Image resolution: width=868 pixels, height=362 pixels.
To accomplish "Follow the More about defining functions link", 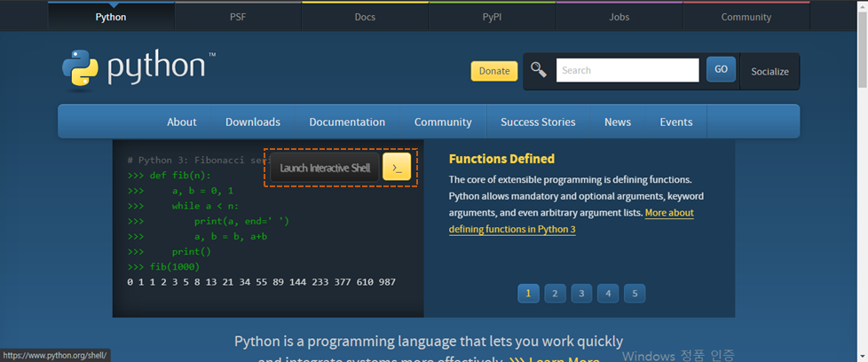I will 572,221.
